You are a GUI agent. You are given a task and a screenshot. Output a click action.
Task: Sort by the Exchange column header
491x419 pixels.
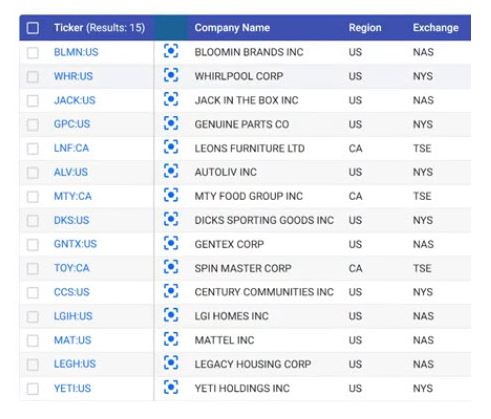point(436,28)
